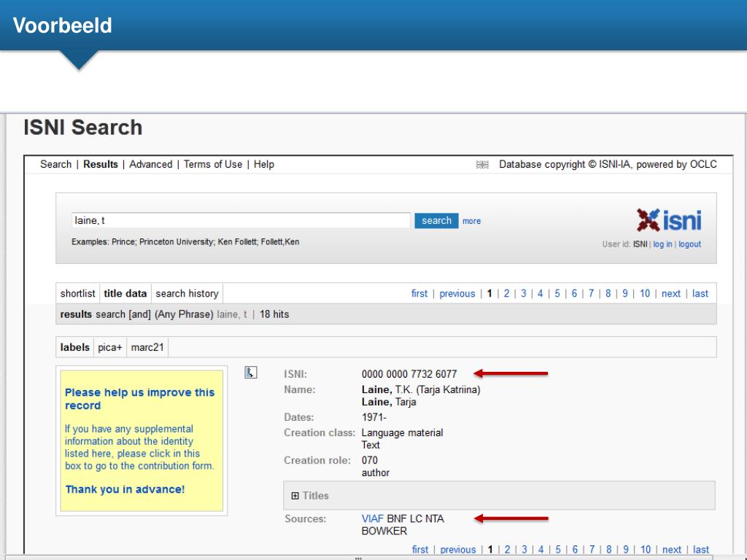Switch to the shortlist tab

77,293
